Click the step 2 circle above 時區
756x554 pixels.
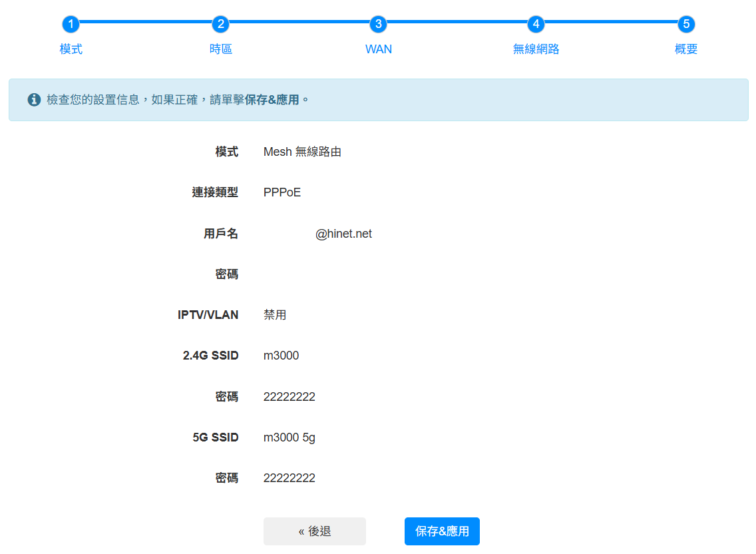(220, 23)
